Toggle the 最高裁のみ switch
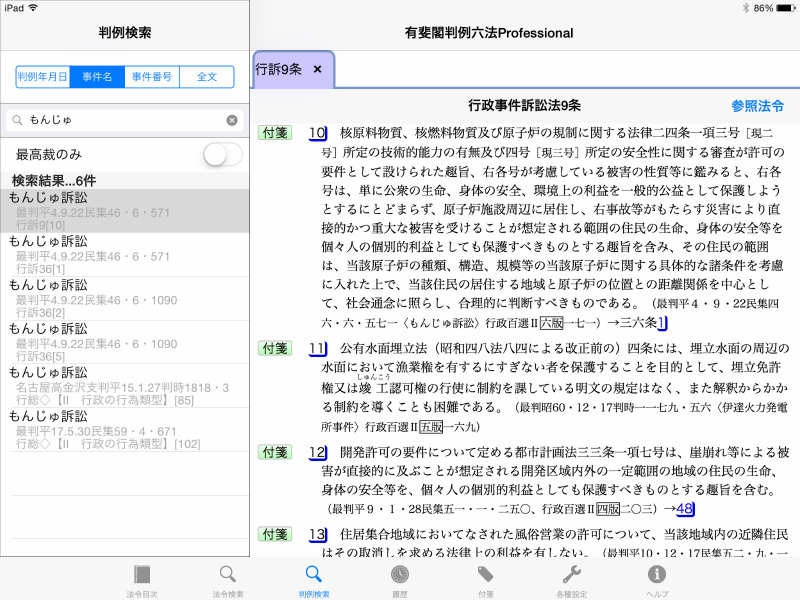This screenshot has width=800, height=600. (222, 154)
